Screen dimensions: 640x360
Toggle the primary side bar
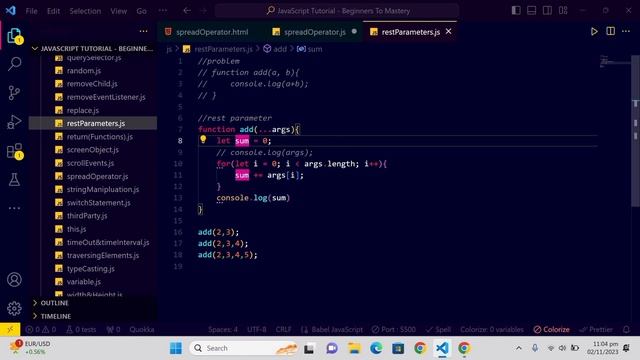(516, 11)
